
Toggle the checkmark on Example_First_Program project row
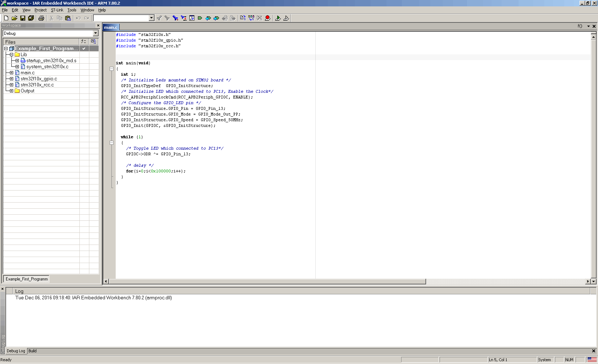click(84, 48)
